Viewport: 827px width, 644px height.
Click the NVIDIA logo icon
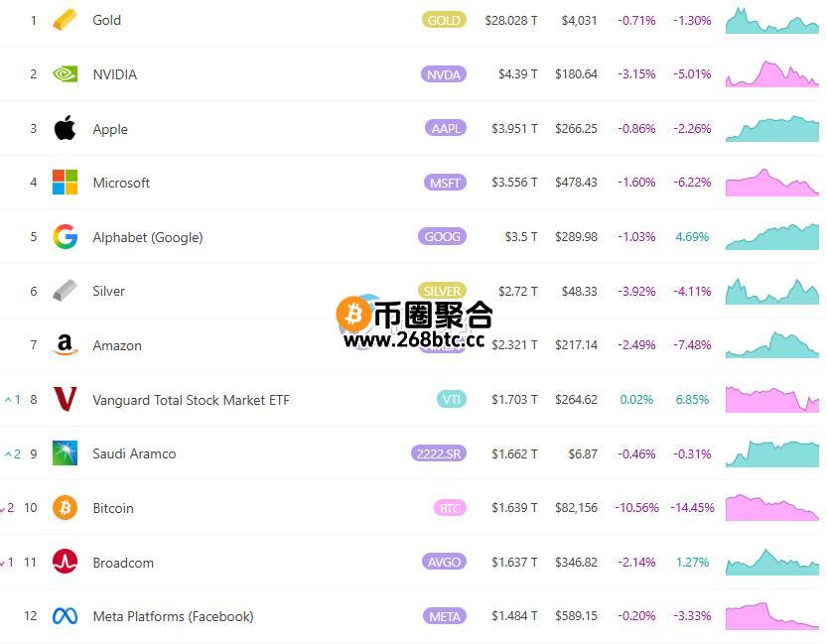point(65,74)
